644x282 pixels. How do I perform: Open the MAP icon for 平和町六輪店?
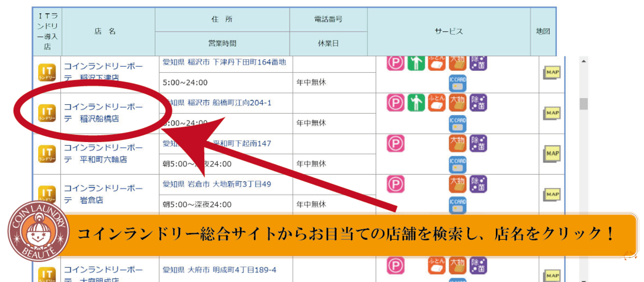[551, 154]
